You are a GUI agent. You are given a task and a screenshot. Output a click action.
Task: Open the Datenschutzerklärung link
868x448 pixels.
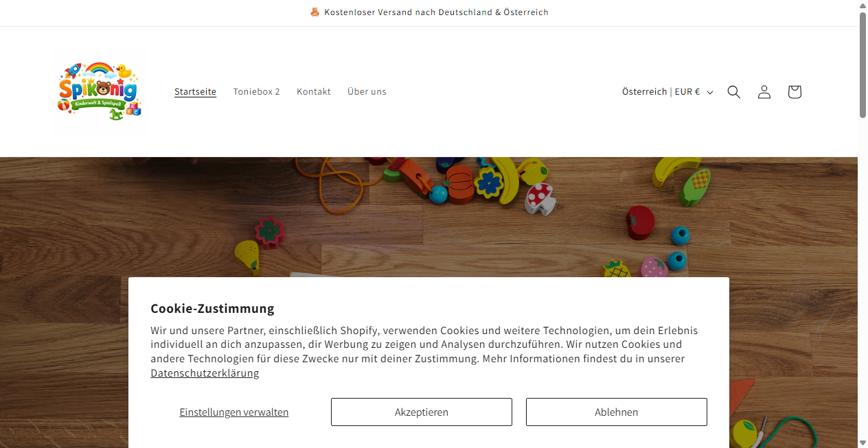pos(204,373)
